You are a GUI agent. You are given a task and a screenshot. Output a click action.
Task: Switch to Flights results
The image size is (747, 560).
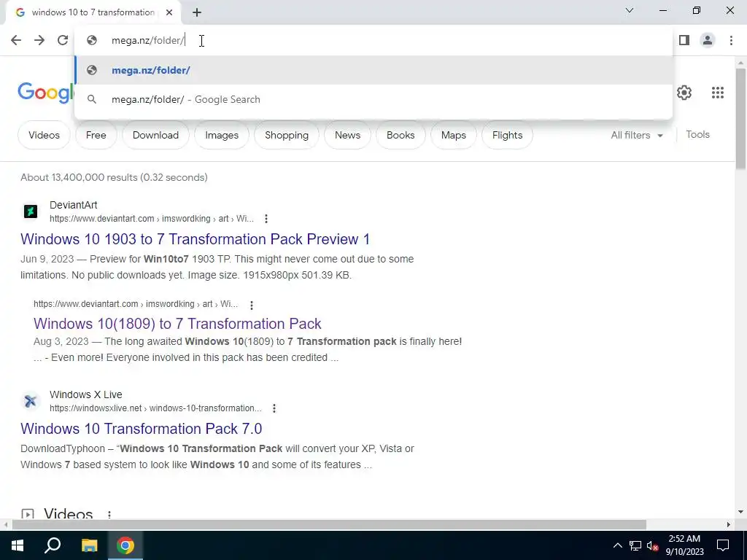508,135
